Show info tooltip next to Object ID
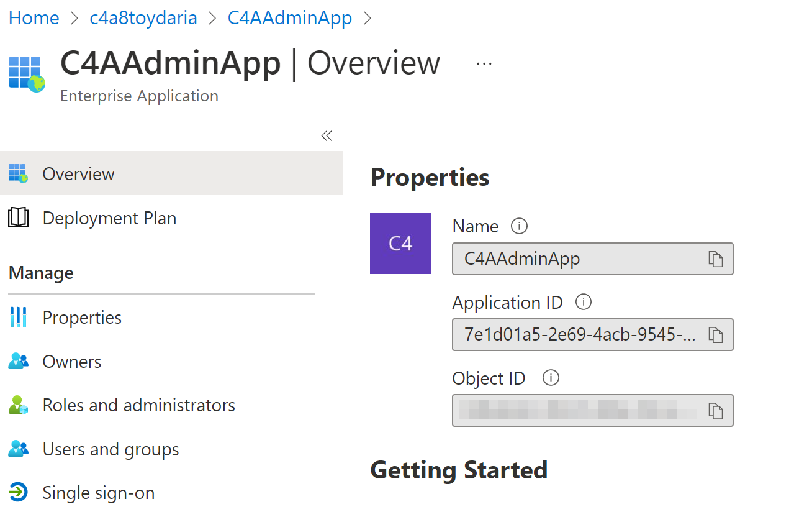The width and height of the screenshot is (812, 517). click(x=551, y=378)
